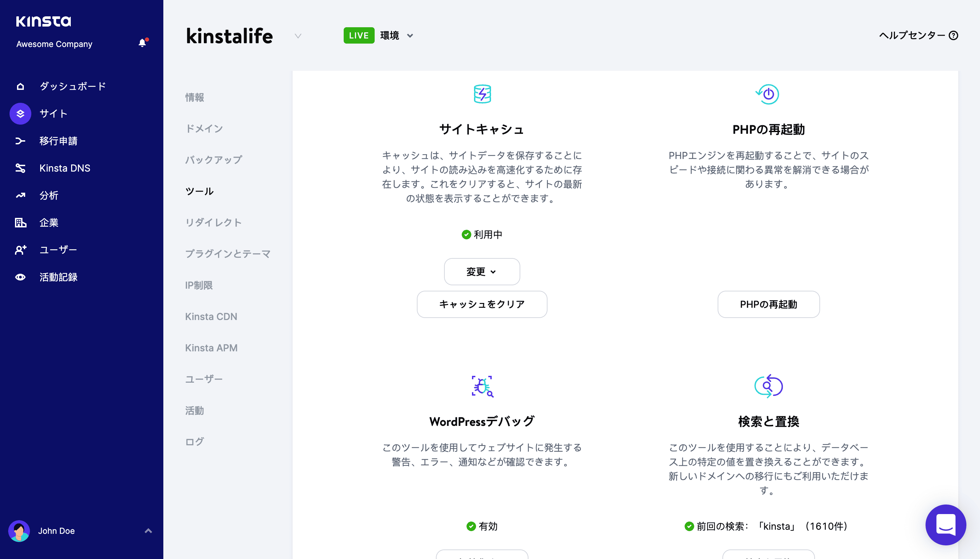The image size is (980, 559).
Task: Expand the 変更 cache mode dropdown
Action: click(x=481, y=271)
